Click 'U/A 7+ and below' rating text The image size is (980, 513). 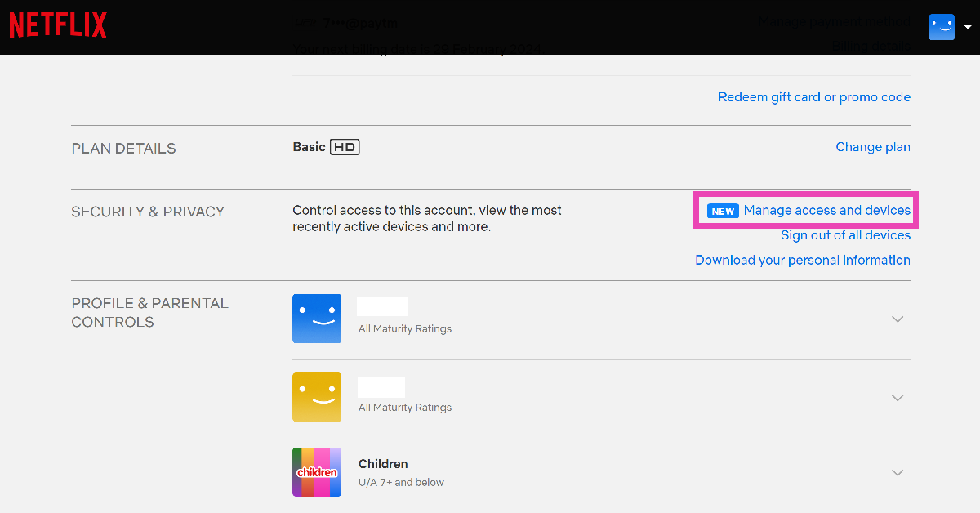[x=401, y=483]
